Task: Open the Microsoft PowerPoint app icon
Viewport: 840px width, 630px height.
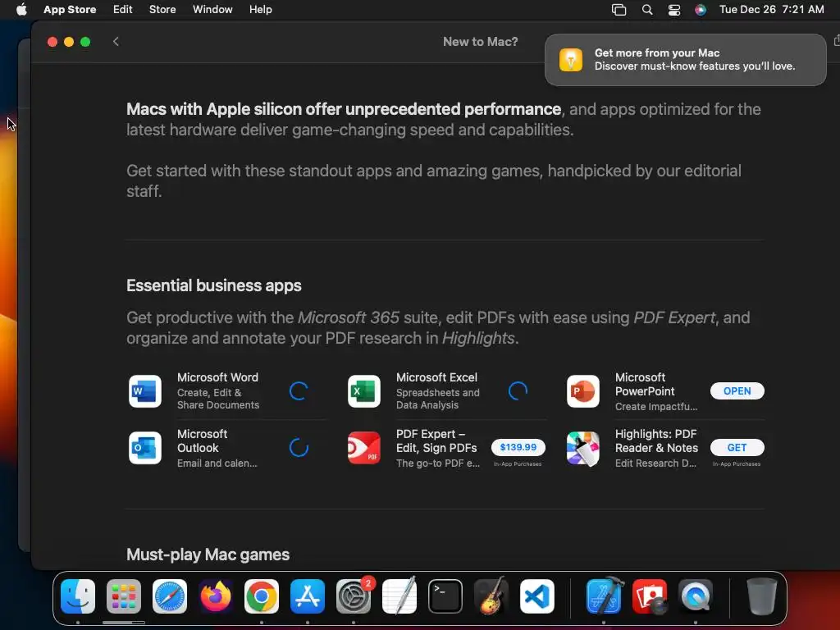Action: pyautogui.click(x=583, y=391)
